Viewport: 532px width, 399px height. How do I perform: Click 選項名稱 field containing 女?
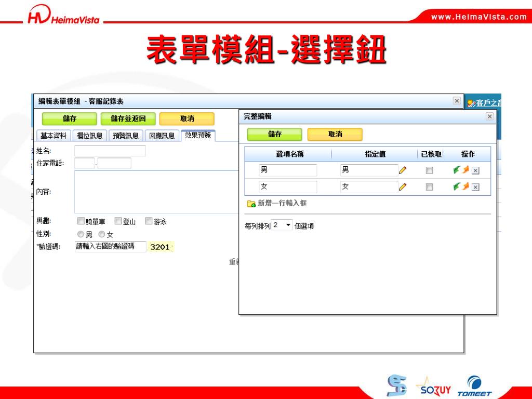pyautogui.click(x=288, y=187)
